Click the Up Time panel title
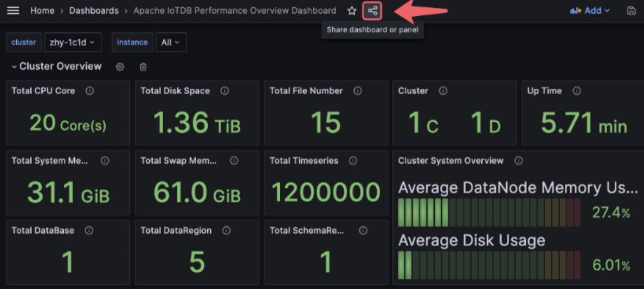This screenshot has width=644, height=289. point(545,91)
